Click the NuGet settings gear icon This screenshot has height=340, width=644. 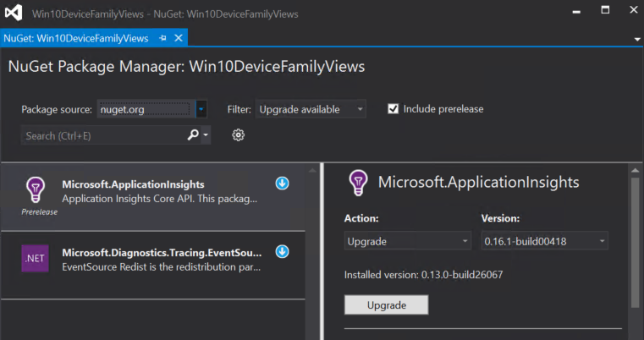(x=239, y=135)
